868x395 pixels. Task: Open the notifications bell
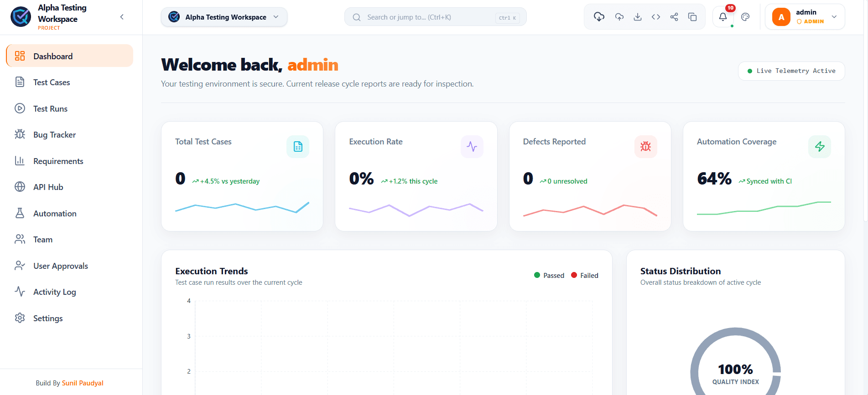pyautogui.click(x=723, y=17)
